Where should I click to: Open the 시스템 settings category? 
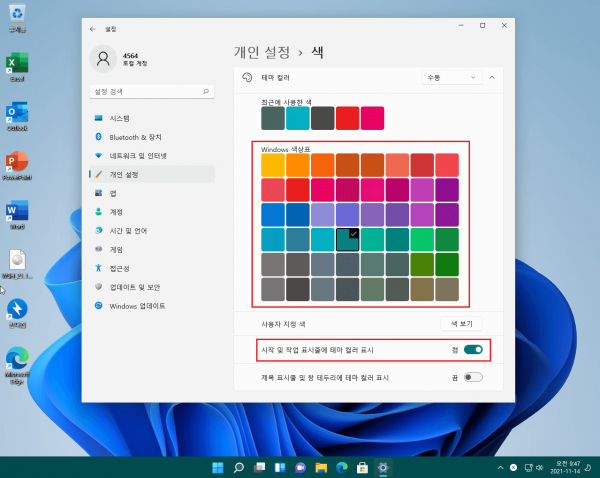pyautogui.click(x=152, y=118)
